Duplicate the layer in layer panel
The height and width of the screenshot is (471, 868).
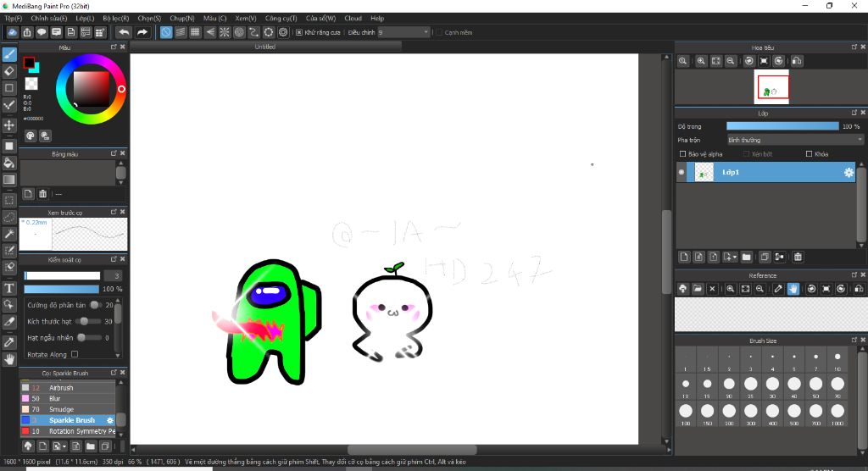click(765, 257)
